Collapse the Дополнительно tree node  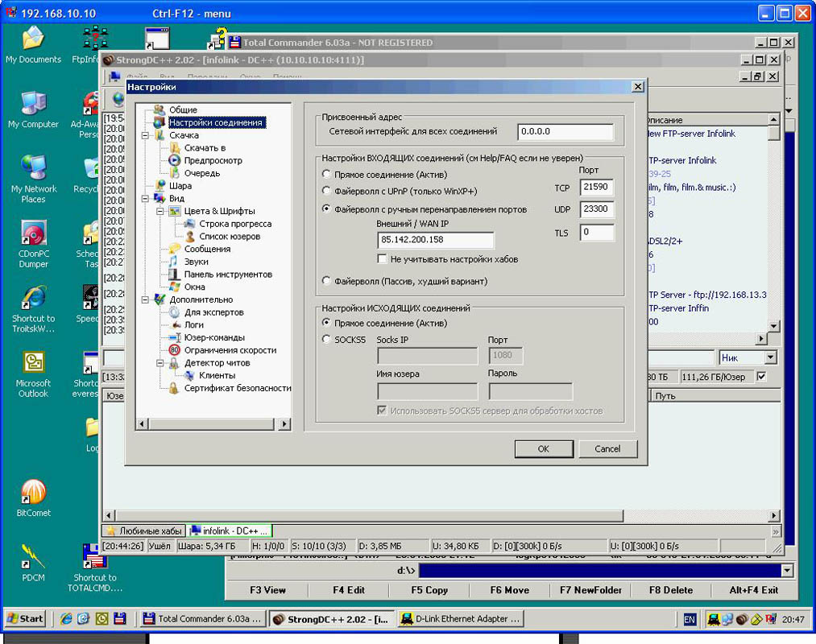145,299
